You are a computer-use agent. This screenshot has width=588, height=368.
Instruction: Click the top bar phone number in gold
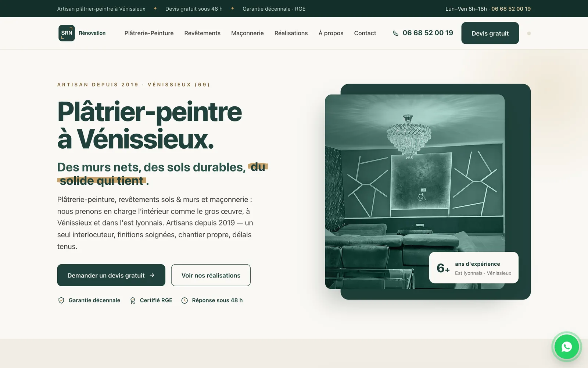pos(511,9)
